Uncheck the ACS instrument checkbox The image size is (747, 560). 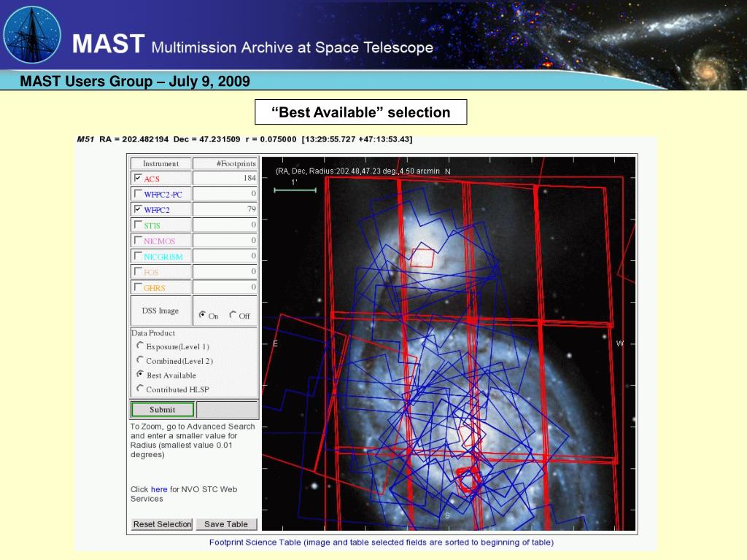click(x=138, y=178)
